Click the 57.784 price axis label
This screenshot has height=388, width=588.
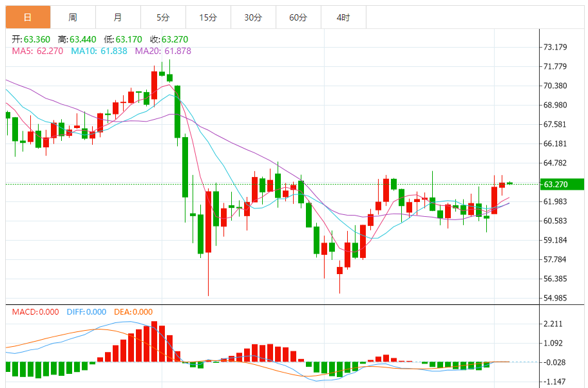pyautogui.click(x=555, y=259)
